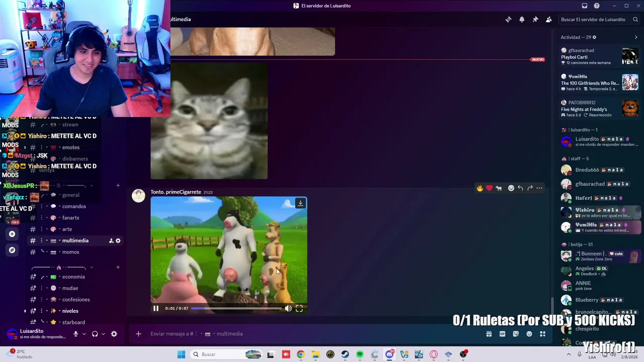Pause the video playback
Image resolution: width=644 pixels, height=362 pixels.
(x=156, y=308)
